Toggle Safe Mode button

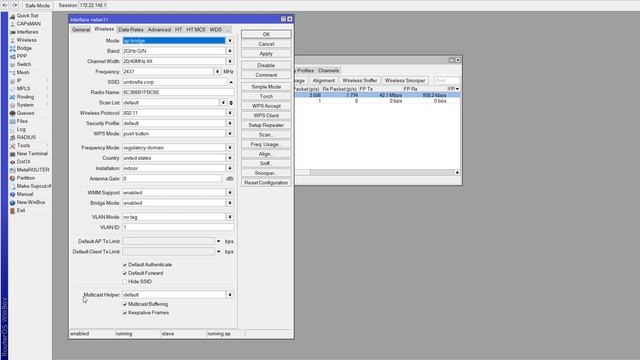point(37,5)
